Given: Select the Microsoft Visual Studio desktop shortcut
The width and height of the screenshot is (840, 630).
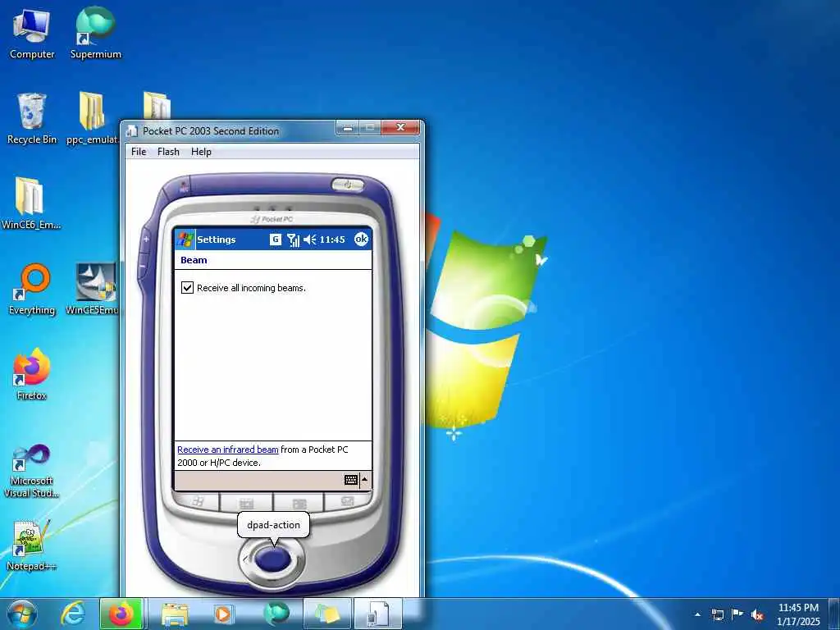Looking at the screenshot, I should 30,472.
